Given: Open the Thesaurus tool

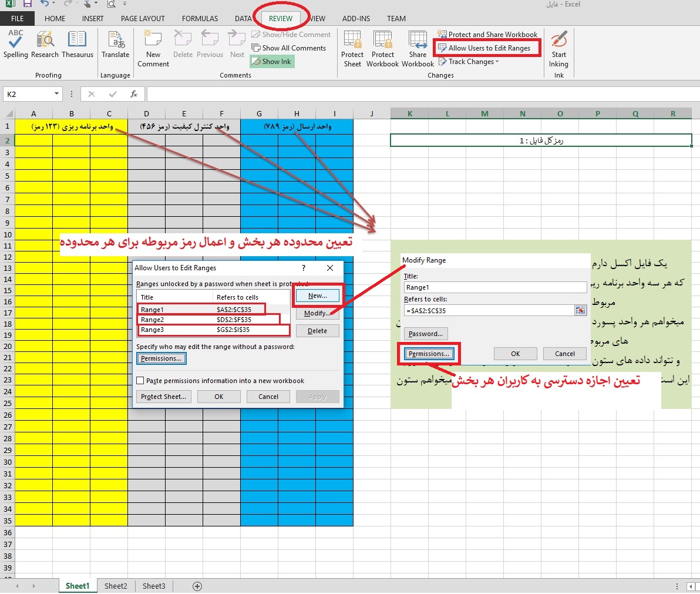Looking at the screenshot, I should click(x=78, y=43).
